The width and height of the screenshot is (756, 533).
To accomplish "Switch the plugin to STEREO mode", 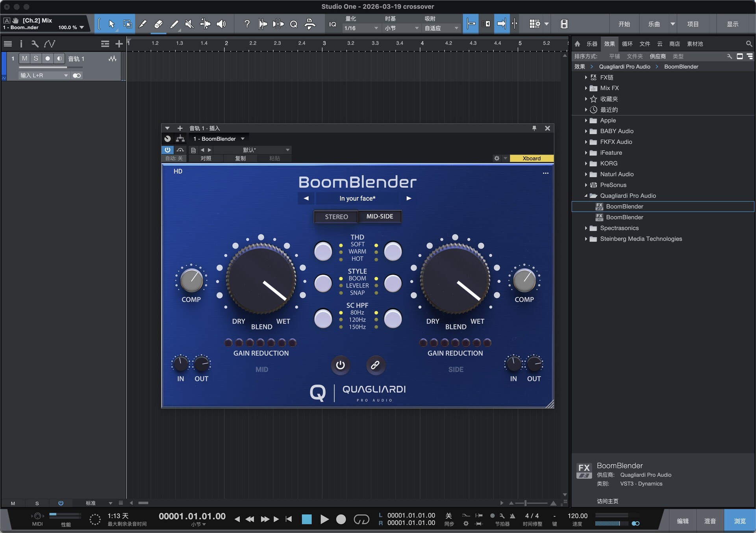I will (x=336, y=217).
